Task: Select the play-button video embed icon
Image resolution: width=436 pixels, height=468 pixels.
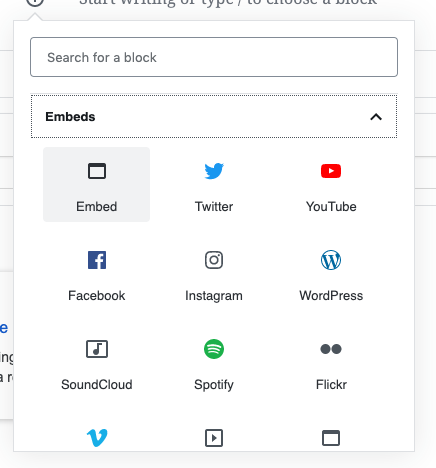Action: 214,438
